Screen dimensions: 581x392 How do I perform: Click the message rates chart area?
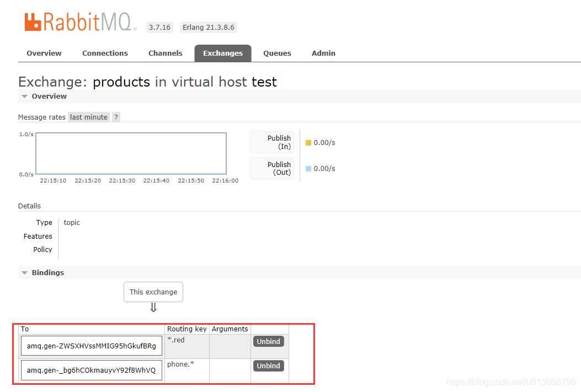click(x=131, y=153)
